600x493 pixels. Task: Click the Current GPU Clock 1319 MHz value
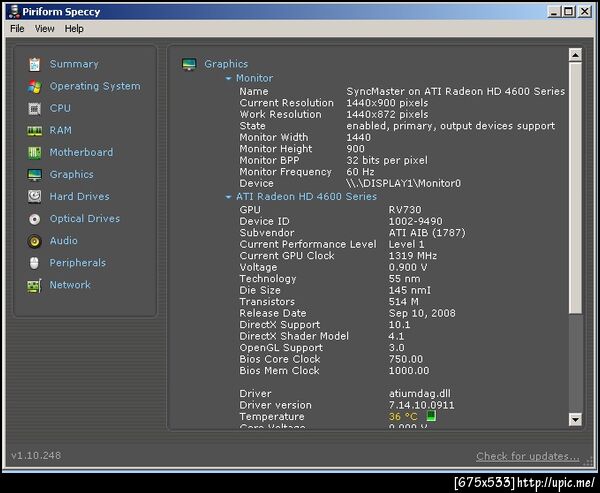pyautogui.click(x=413, y=256)
